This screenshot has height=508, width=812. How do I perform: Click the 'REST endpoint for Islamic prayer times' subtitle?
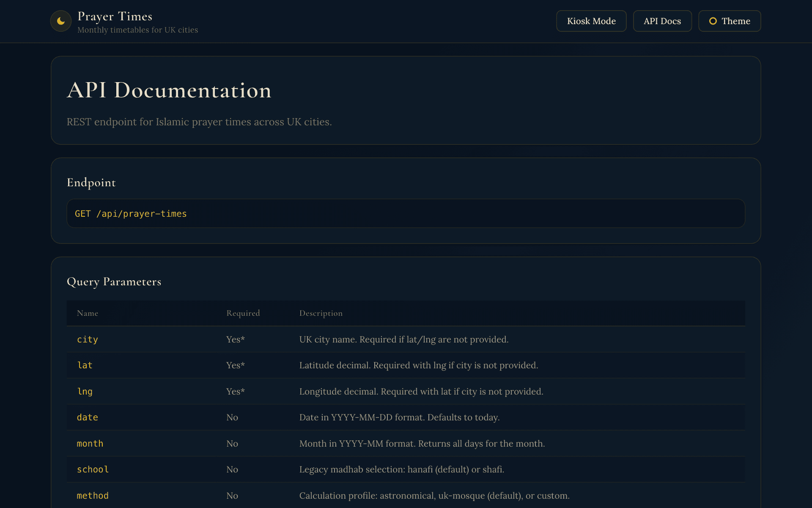(x=199, y=122)
